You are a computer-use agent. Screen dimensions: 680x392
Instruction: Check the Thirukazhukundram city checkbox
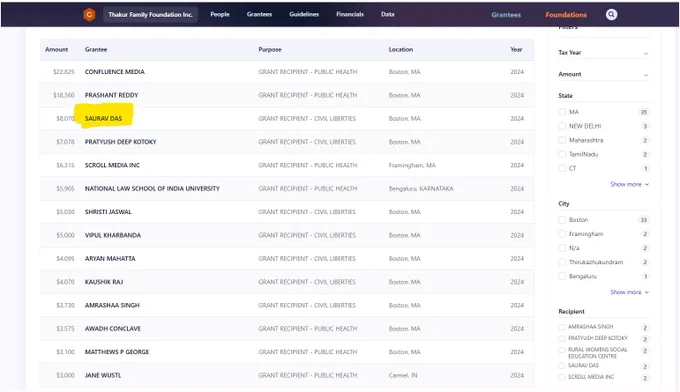[x=562, y=262]
